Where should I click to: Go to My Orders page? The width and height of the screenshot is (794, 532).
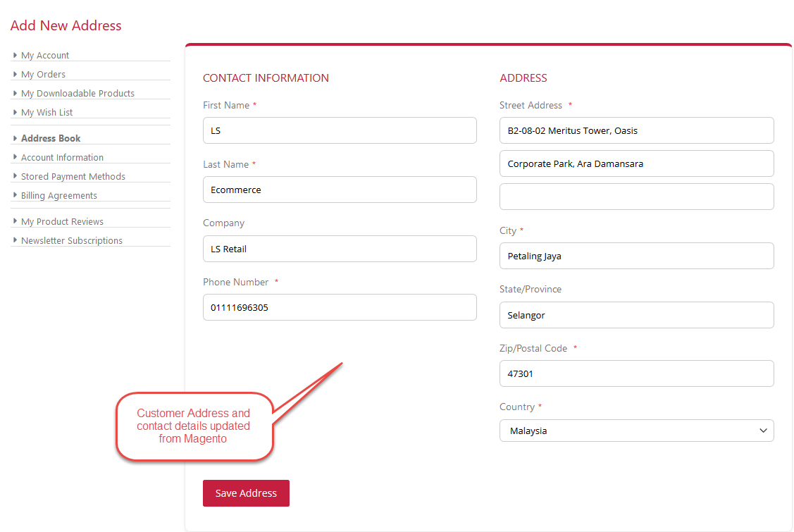(43, 75)
